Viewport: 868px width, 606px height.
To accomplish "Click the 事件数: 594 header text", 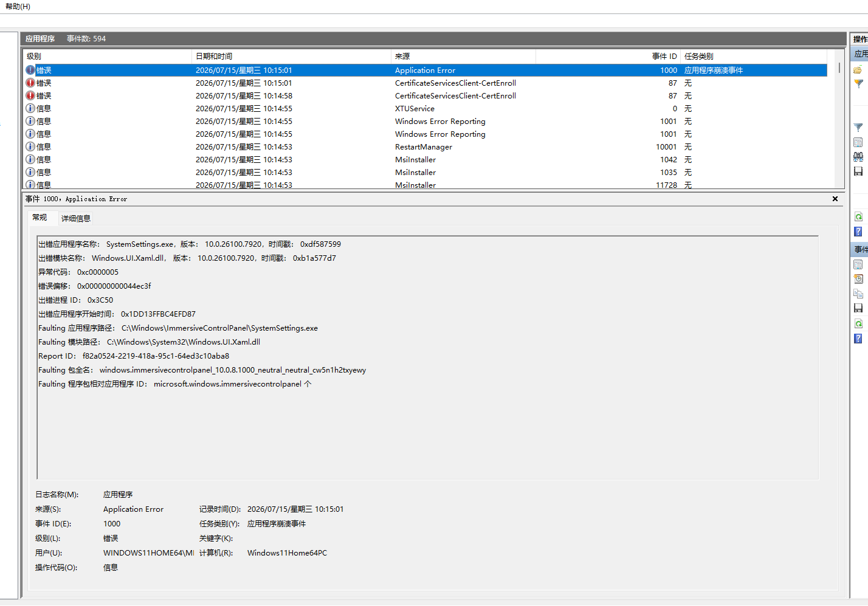I will pos(86,38).
